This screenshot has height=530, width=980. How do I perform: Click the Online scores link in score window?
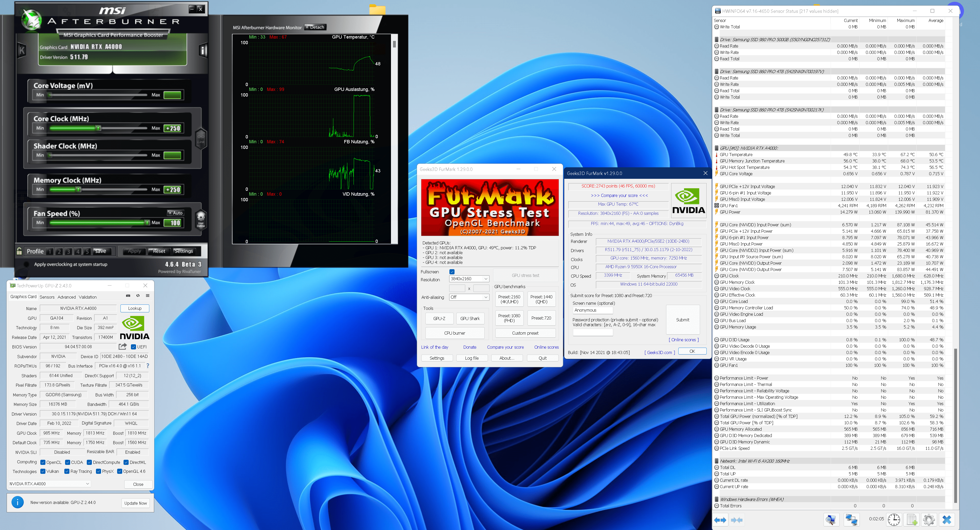(x=683, y=340)
